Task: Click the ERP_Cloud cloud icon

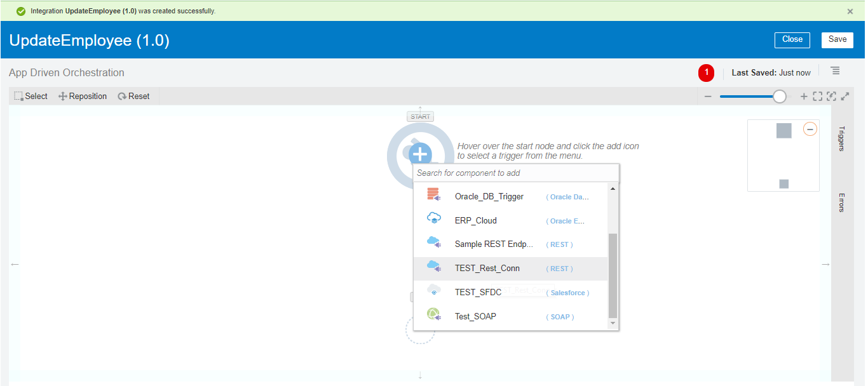Action: coord(434,219)
